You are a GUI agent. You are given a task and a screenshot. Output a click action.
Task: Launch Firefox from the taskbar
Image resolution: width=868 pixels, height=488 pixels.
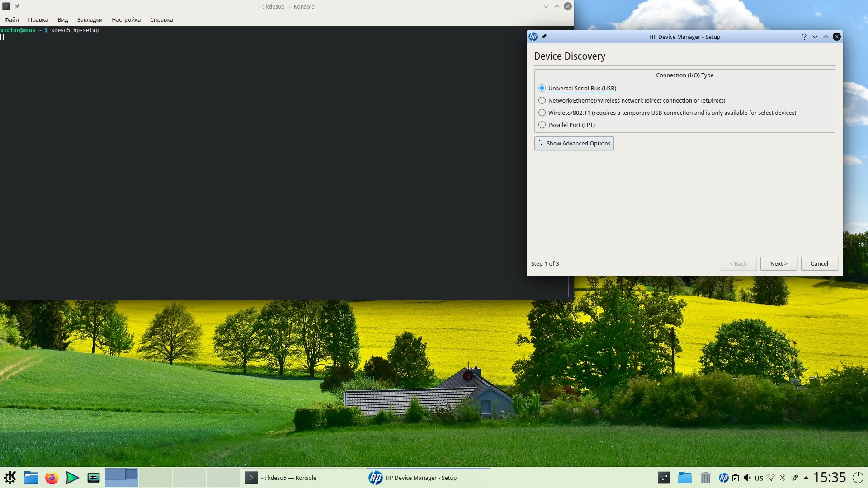(52, 478)
